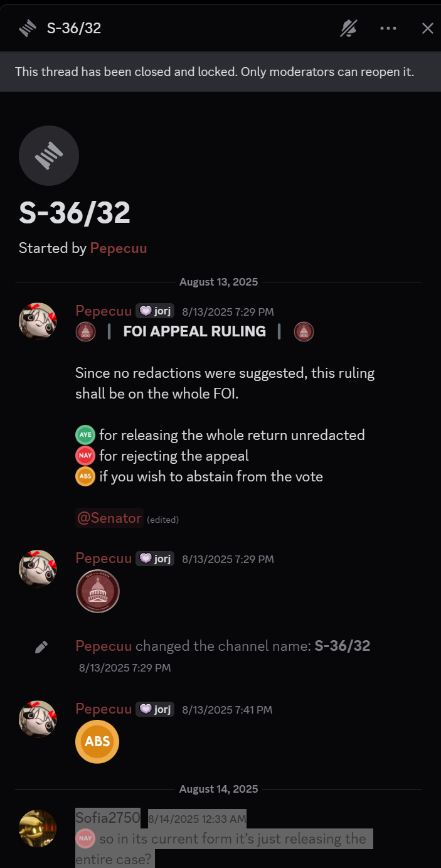Viewport: 441px width, 868px height.
Task: Open Sofia2750's avatar profile
Action: pyautogui.click(x=38, y=828)
